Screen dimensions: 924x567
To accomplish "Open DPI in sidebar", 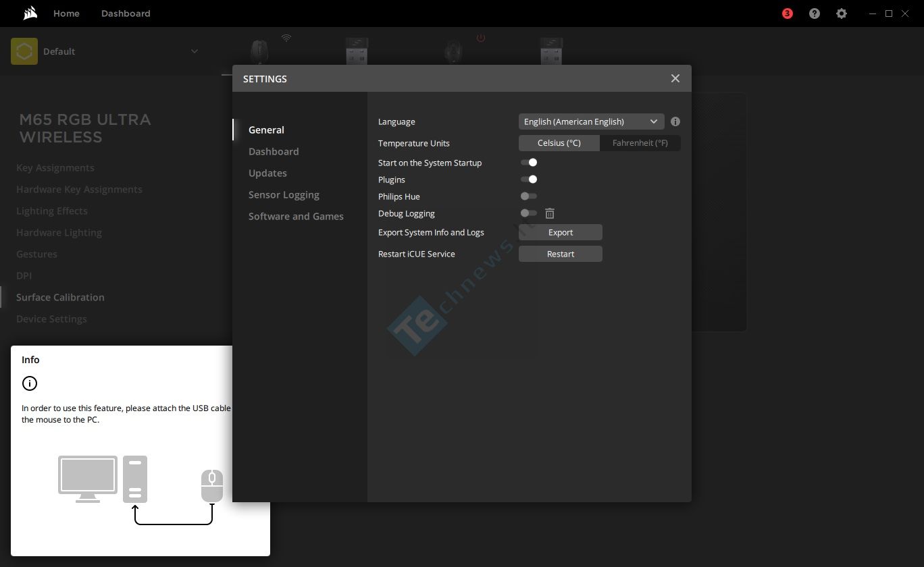I will [x=24, y=275].
